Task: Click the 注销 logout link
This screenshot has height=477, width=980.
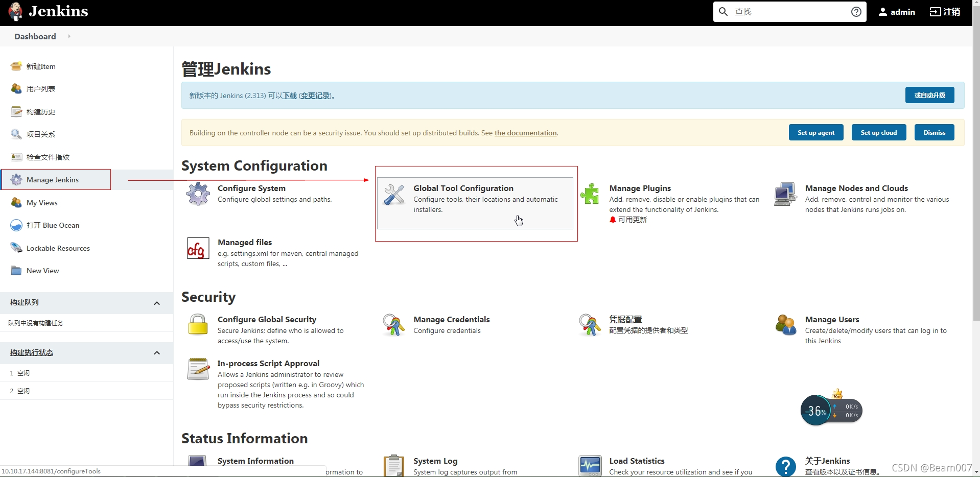Action: tap(945, 12)
